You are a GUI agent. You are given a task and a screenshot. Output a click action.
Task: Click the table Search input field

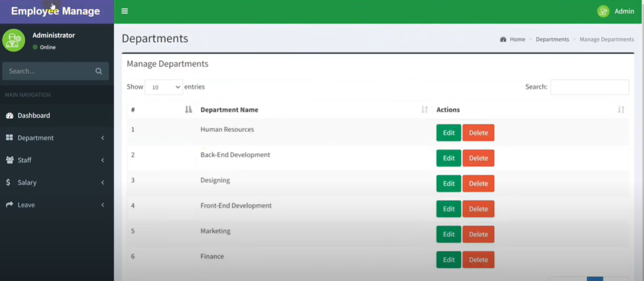coord(589,87)
